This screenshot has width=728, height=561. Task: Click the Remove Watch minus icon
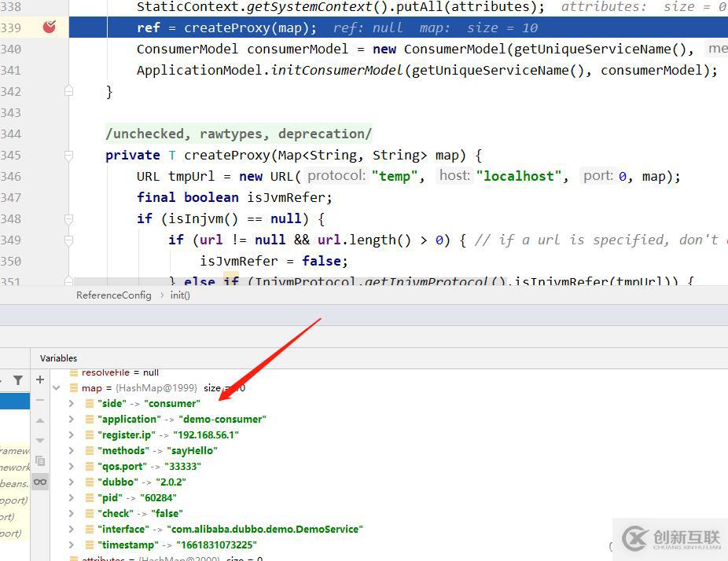tap(40, 401)
